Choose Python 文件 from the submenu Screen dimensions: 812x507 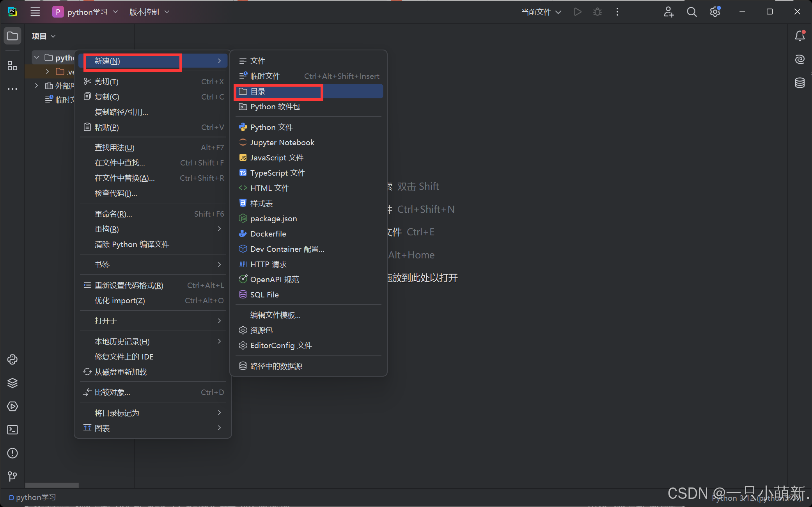(271, 127)
